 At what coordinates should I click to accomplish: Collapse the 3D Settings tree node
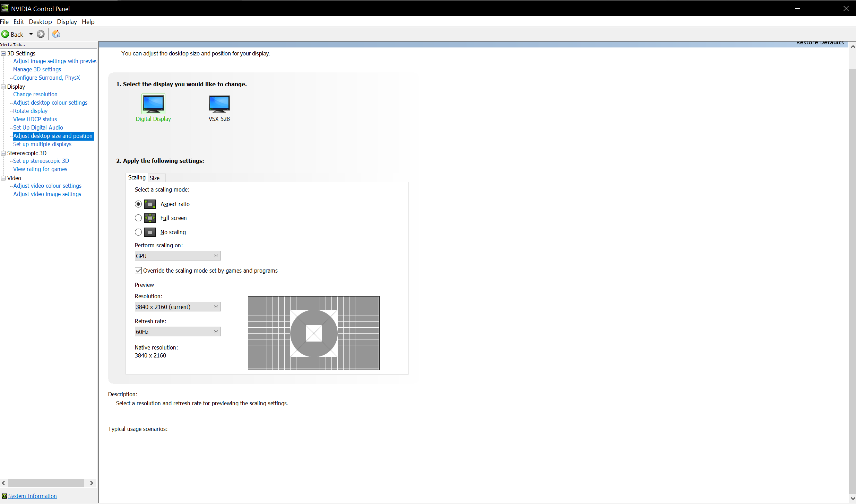(3, 53)
